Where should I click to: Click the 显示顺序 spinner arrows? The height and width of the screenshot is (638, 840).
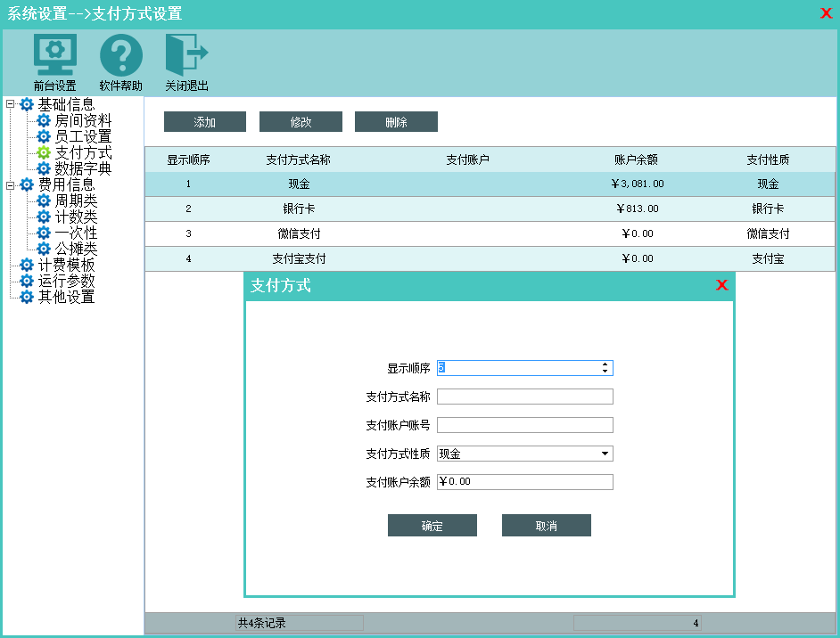click(605, 368)
